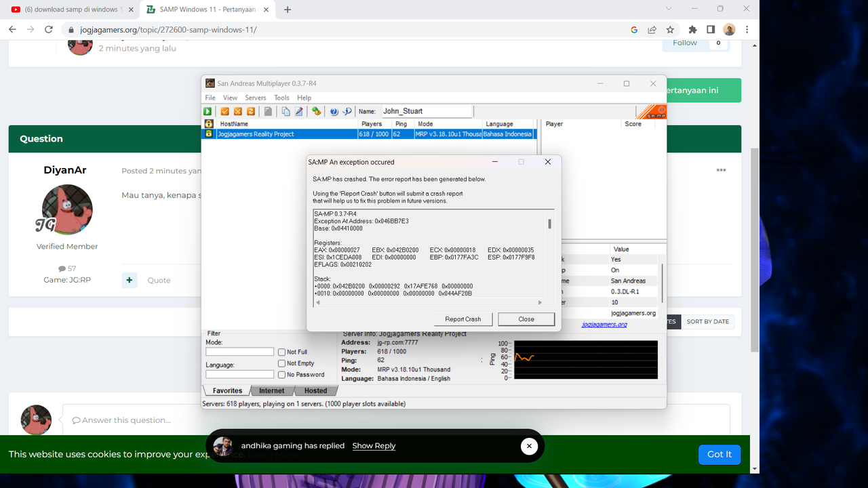Open the Tools menu in SA-MP
The image size is (868, 488).
coord(281,98)
